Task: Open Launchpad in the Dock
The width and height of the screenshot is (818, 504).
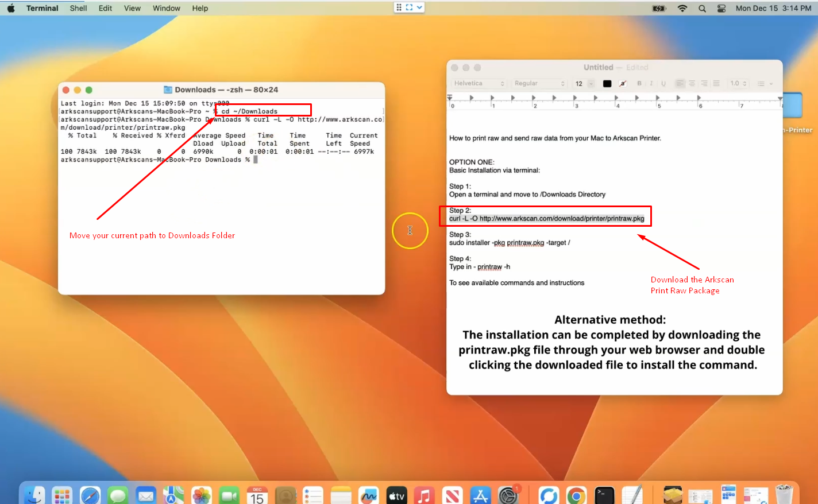Action: [x=62, y=495]
